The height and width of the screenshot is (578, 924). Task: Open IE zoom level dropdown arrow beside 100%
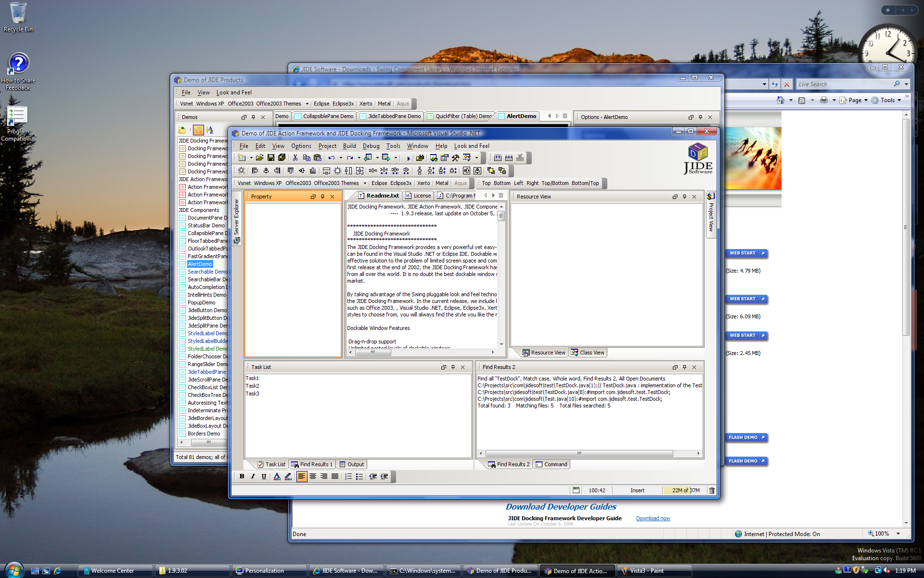tap(898, 534)
